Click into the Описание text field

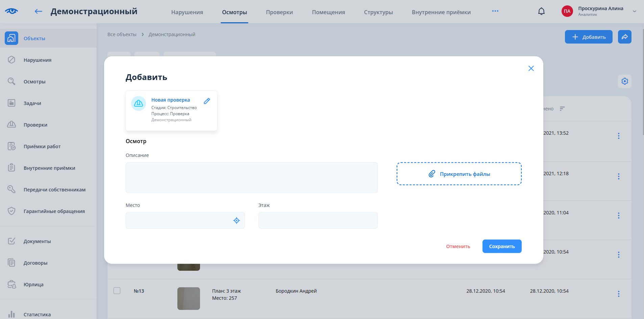tap(251, 178)
